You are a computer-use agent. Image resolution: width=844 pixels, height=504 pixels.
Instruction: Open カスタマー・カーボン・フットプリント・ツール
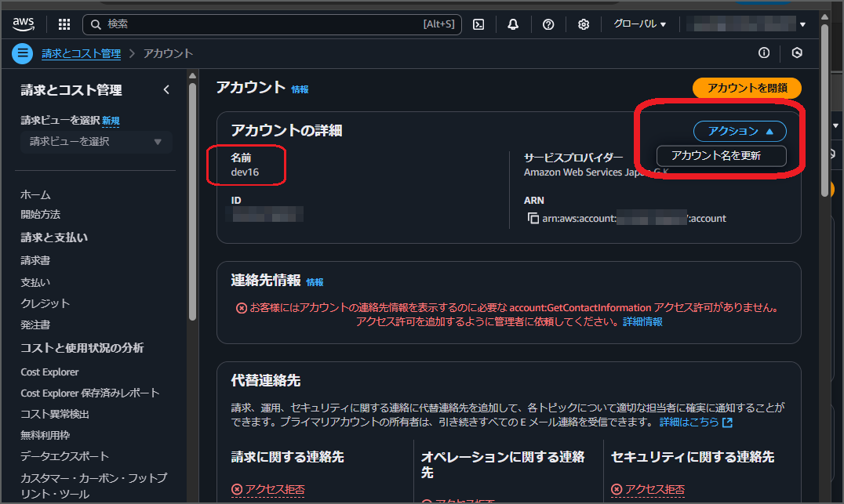tap(93, 486)
